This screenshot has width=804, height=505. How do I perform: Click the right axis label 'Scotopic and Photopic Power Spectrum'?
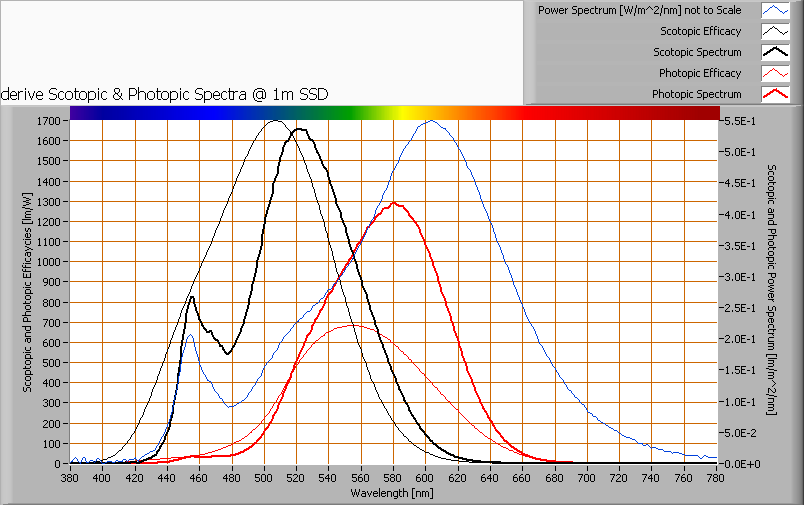pos(771,292)
